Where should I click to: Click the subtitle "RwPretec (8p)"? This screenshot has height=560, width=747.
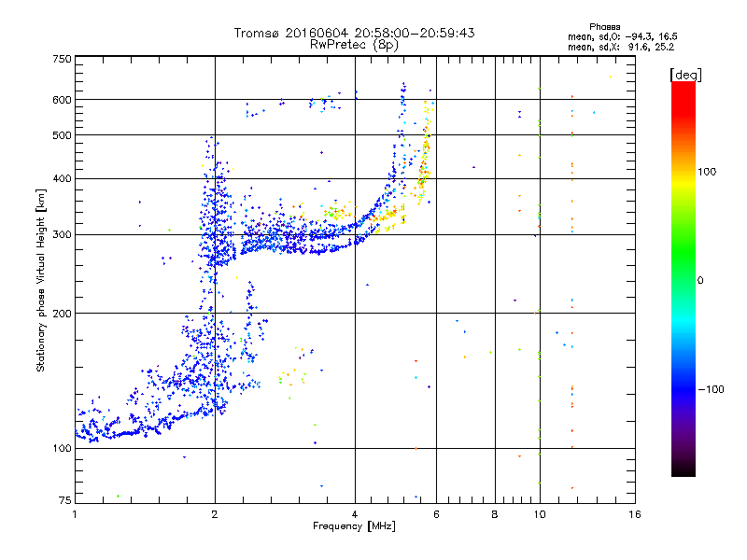click(x=354, y=45)
